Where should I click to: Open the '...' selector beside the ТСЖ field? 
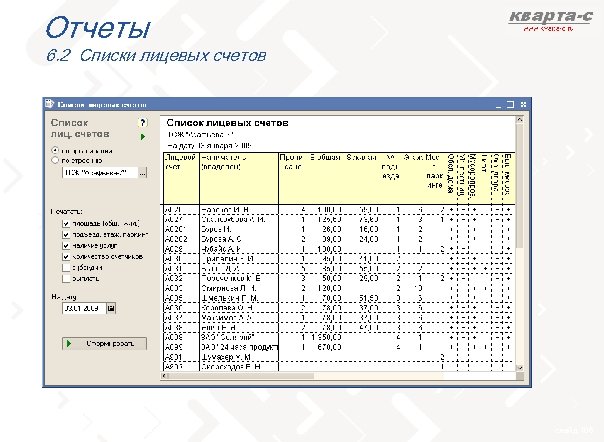click(x=143, y=173)
